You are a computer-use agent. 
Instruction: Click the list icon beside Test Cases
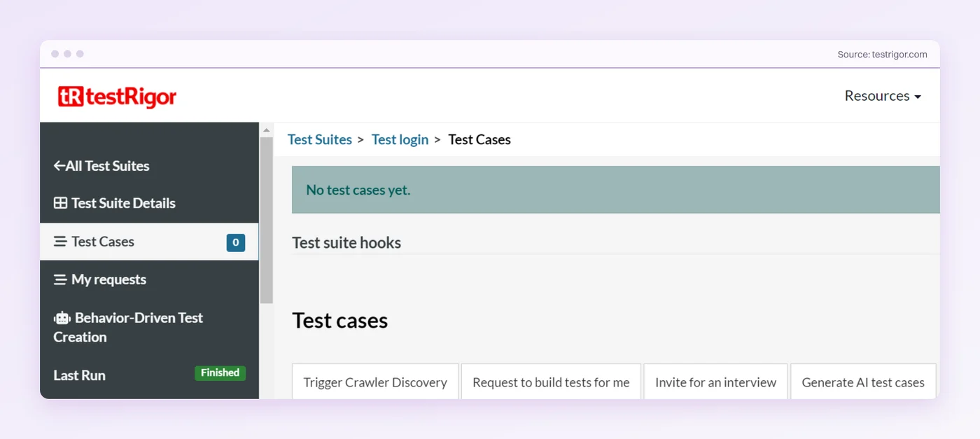point(60,242)
